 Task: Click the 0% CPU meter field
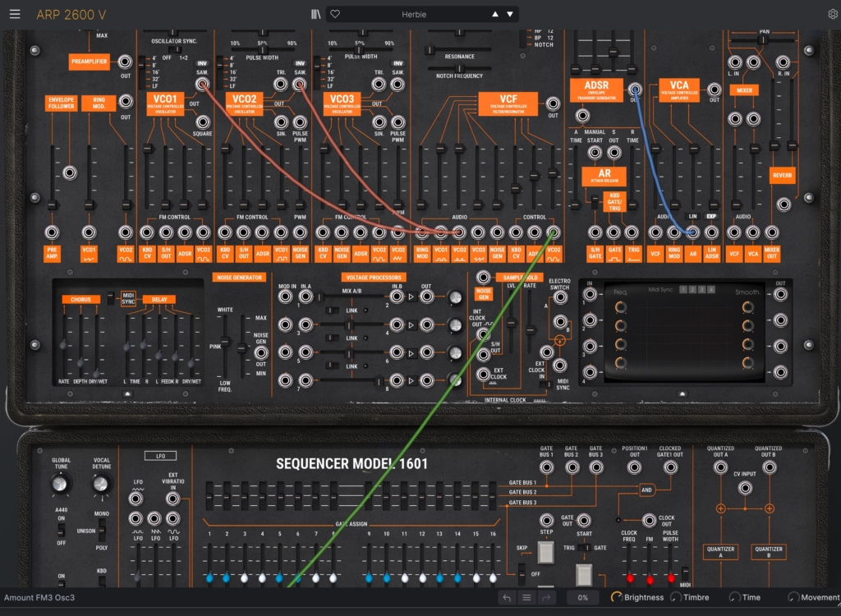pos(582,598)
